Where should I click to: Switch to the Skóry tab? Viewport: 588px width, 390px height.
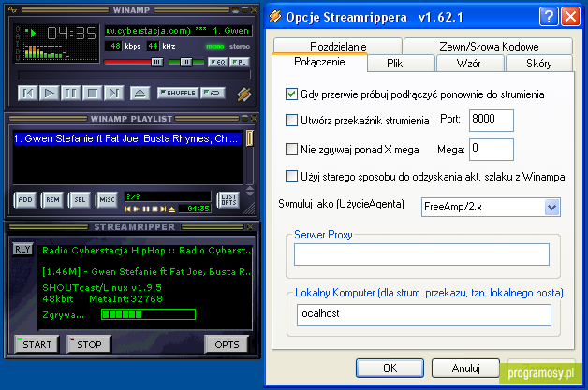click(x=539, y=64)
